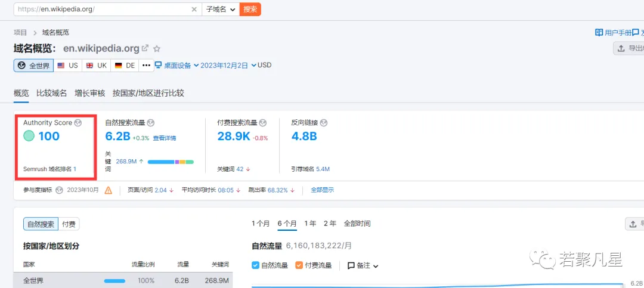Click 跳出率 value 68.32%
The image size is (644, 288).
[x=278, y=190]
